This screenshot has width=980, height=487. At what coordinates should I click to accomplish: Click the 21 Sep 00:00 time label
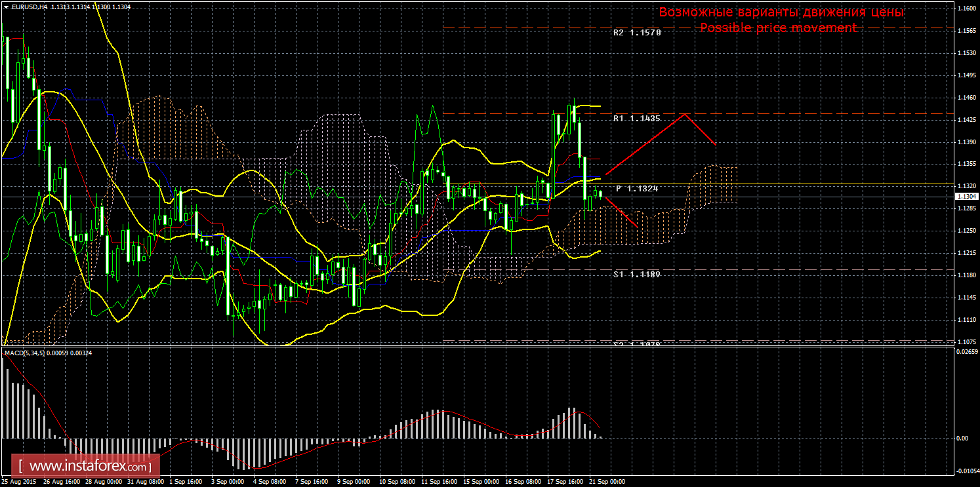[605, 482]
